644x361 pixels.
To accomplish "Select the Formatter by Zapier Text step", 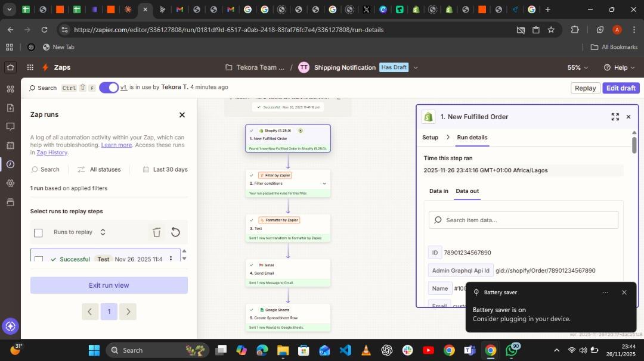I will (x=287, y=229).
